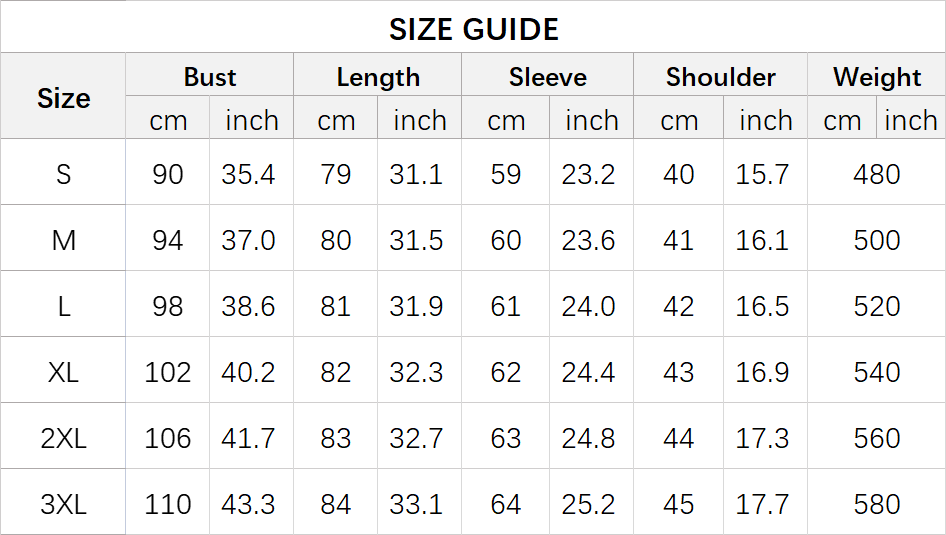Select the cm subheader under Sleeve
Viewport: 946px width, 535px height.
click(506, 121)
